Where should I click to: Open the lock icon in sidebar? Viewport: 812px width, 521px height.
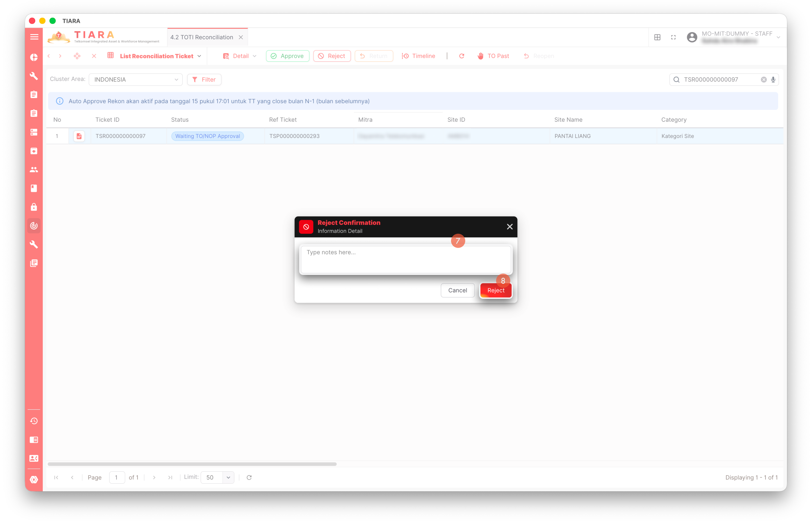[34, 207]
